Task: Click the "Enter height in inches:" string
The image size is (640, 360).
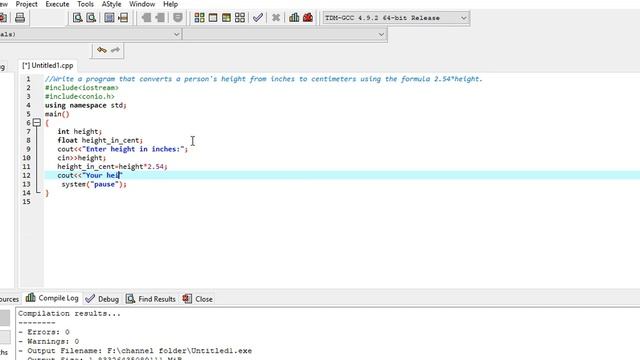Action: click(133, 149)
